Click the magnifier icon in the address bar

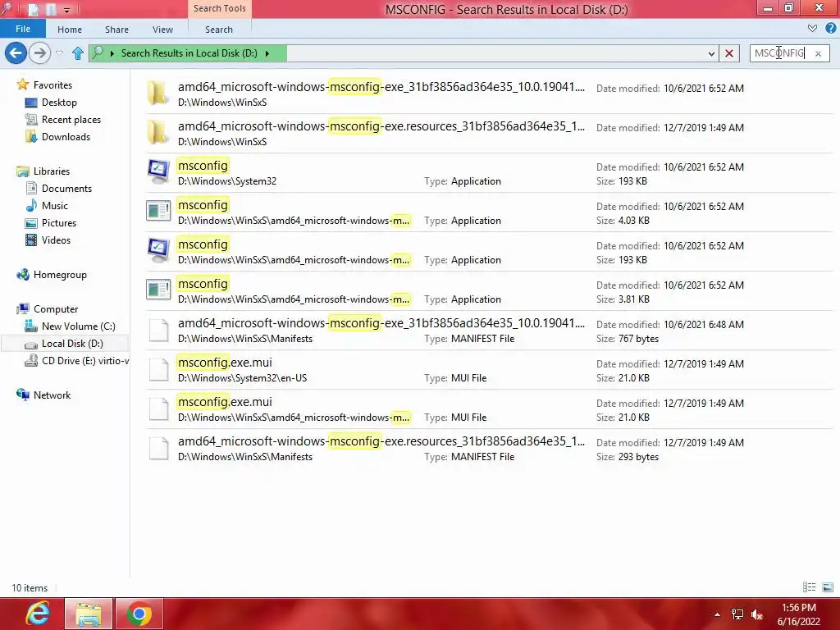[98, 52]
